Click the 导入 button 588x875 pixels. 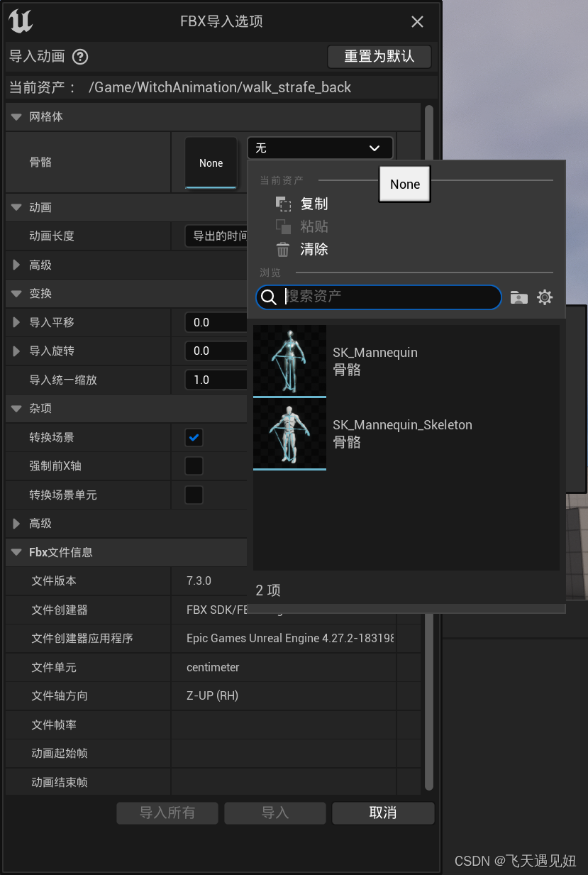[x=275, y=813]
